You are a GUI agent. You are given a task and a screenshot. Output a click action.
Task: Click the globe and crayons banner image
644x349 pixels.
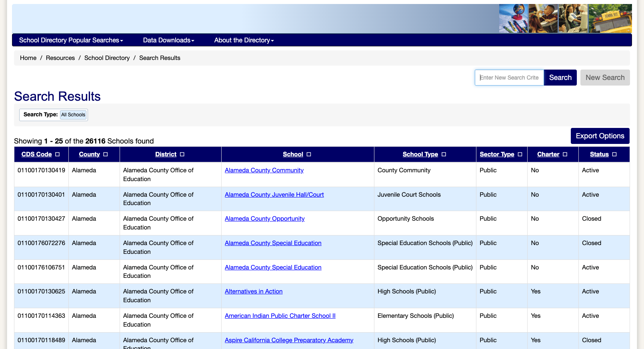pos(514,18)
